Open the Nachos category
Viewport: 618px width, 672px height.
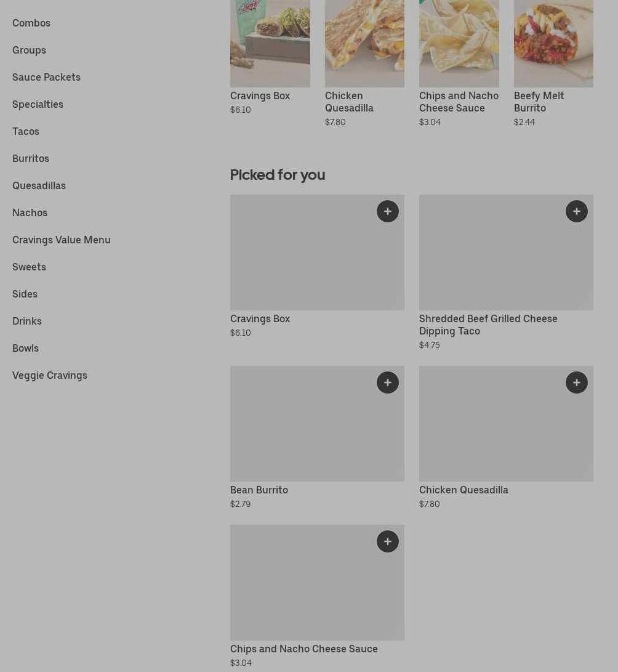click(30, 213)
